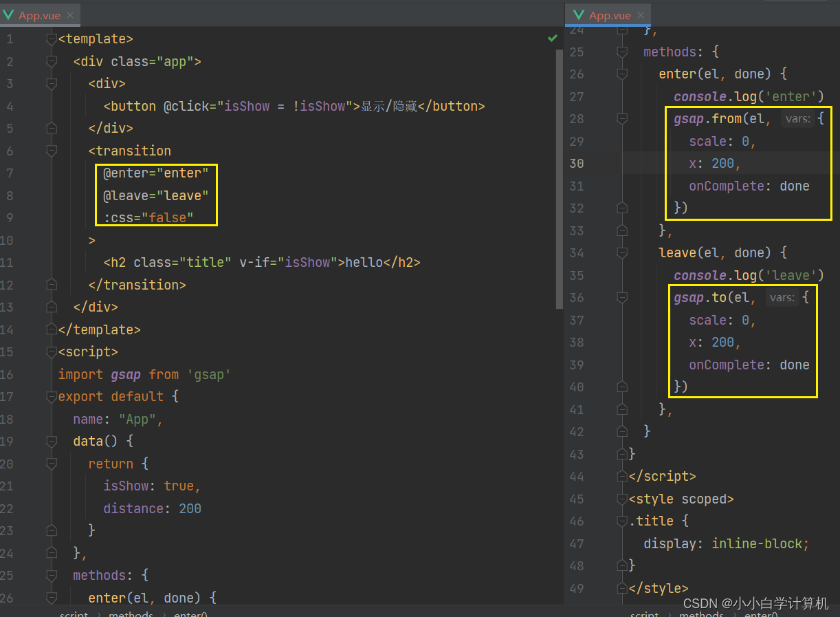Click the fold end marker at line 40
The image size is (840, 617).
click(x=622, y=387)
